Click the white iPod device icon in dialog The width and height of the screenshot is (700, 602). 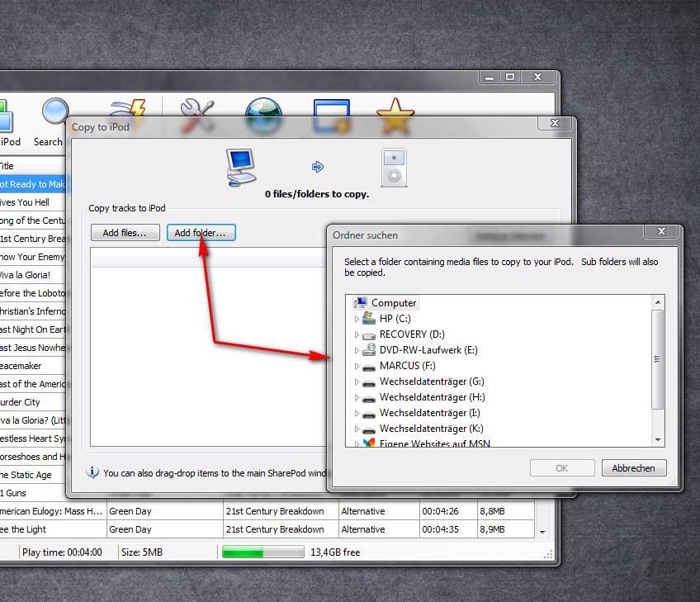pos(395,168)
